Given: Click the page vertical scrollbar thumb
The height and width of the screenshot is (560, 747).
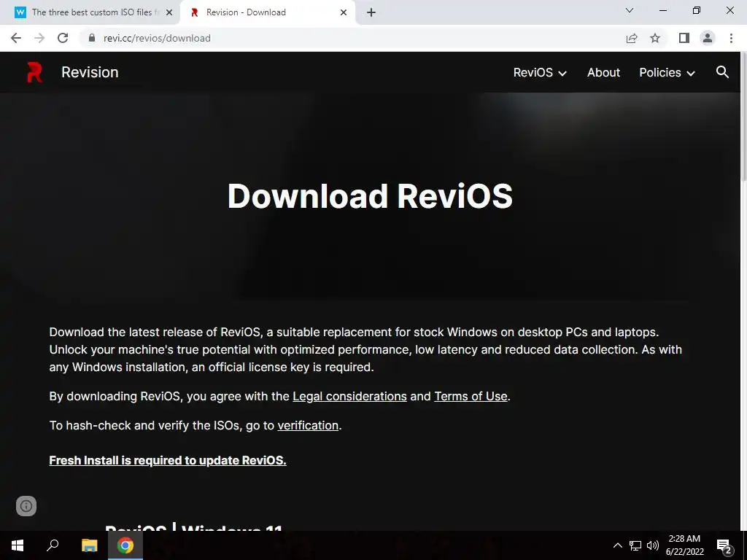Looking at the screenshot, I should point(743,119).
